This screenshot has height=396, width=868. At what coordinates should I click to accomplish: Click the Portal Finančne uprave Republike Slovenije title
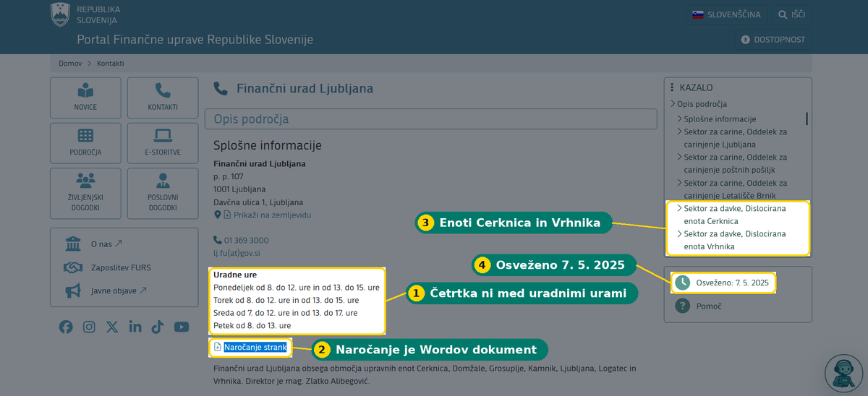point(195,40)
